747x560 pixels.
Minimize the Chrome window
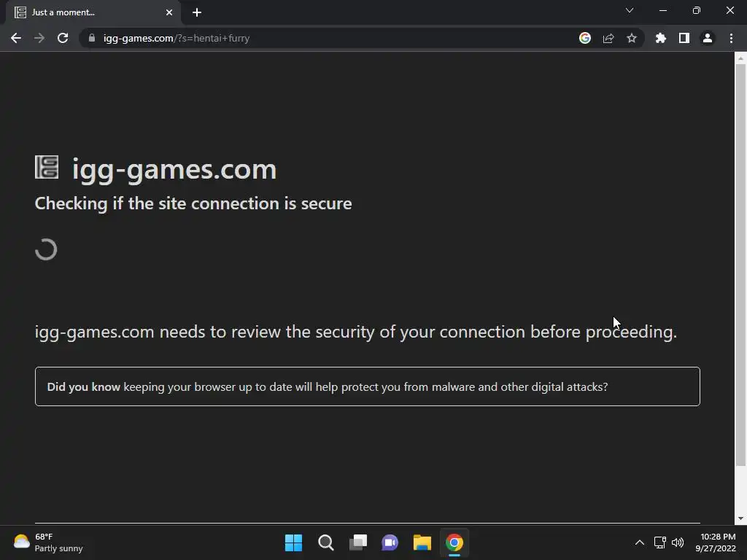(662, 10)
